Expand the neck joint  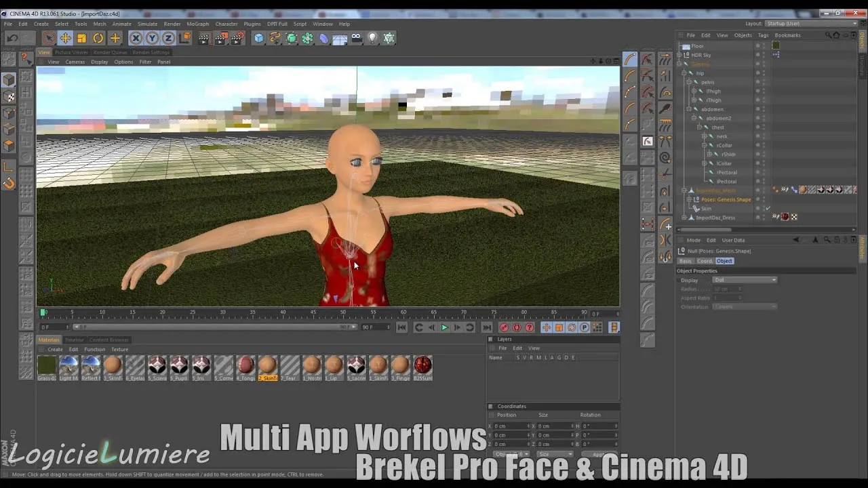tap(705, 136)
